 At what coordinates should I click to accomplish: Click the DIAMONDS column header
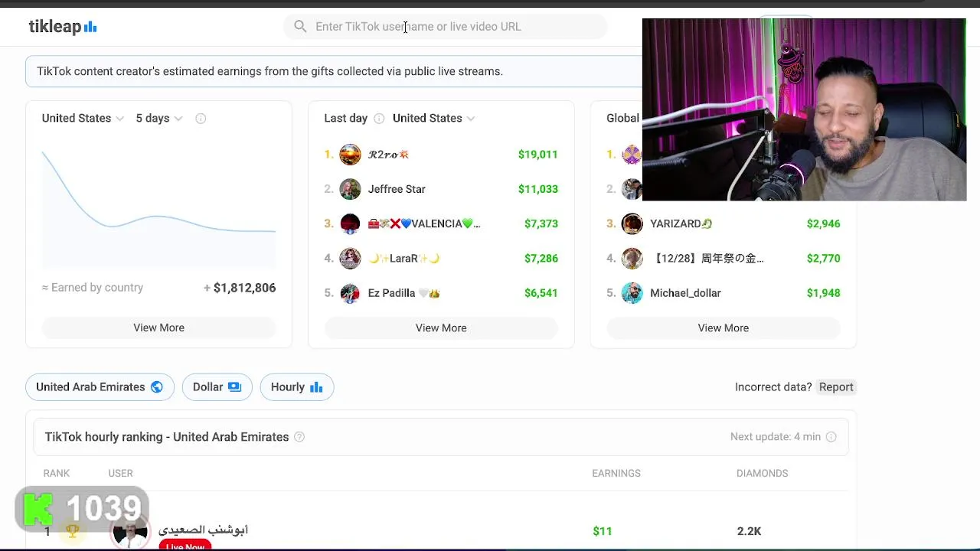762,474
